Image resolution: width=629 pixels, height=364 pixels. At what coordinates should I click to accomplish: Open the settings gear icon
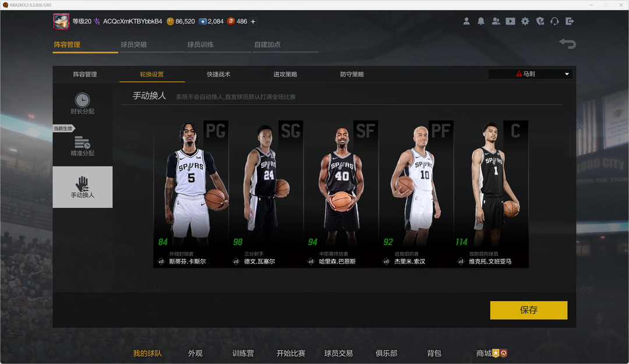[x=525, y=22]
